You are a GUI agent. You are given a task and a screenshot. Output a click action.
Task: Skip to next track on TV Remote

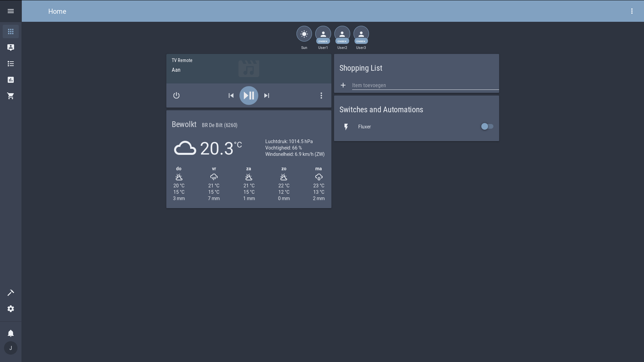(x=267, y=96)
